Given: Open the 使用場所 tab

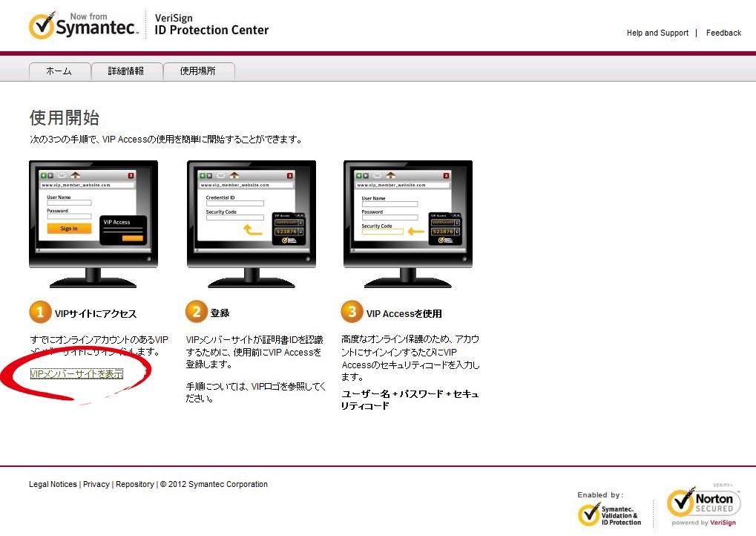Looking at the screenshot, I should pyautogui.click(x=197, y=71).
